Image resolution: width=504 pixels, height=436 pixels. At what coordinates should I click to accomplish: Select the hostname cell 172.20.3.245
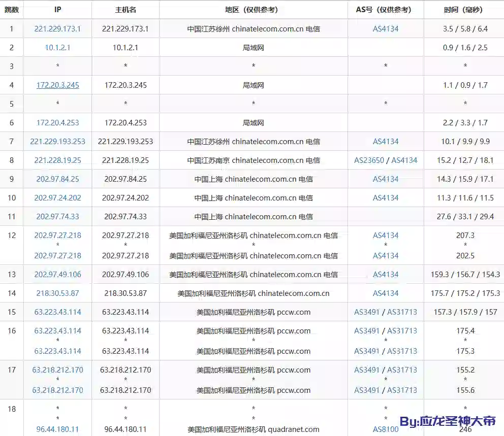point(125,85)
